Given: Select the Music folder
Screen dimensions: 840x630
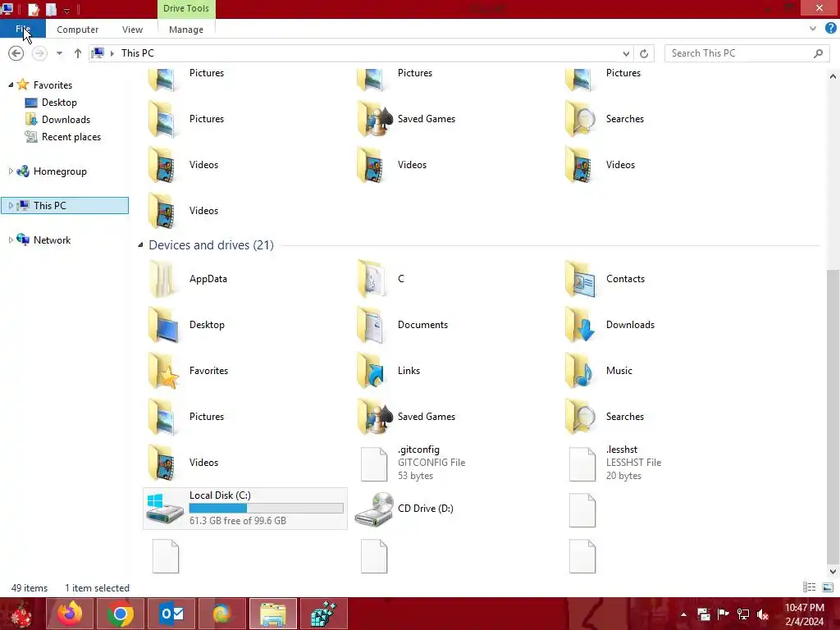Looking at the screenshot, I should coord(599,371).
